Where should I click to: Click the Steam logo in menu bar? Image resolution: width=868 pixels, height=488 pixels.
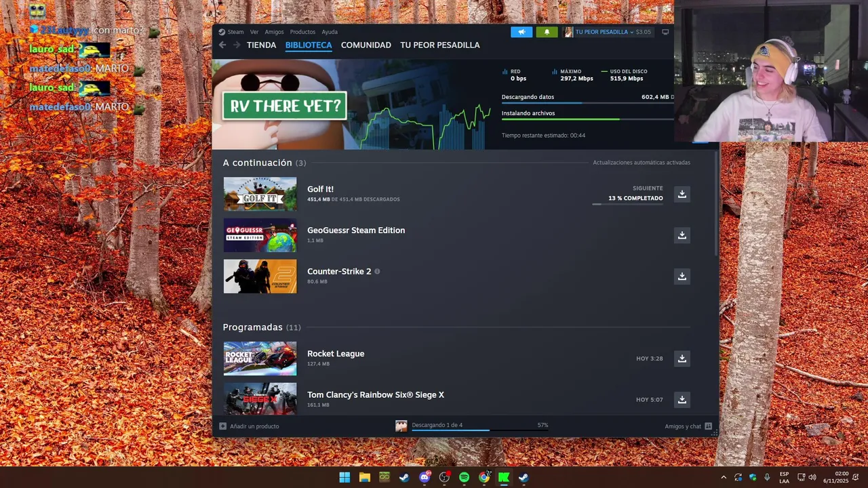click(x=222, y=32)
